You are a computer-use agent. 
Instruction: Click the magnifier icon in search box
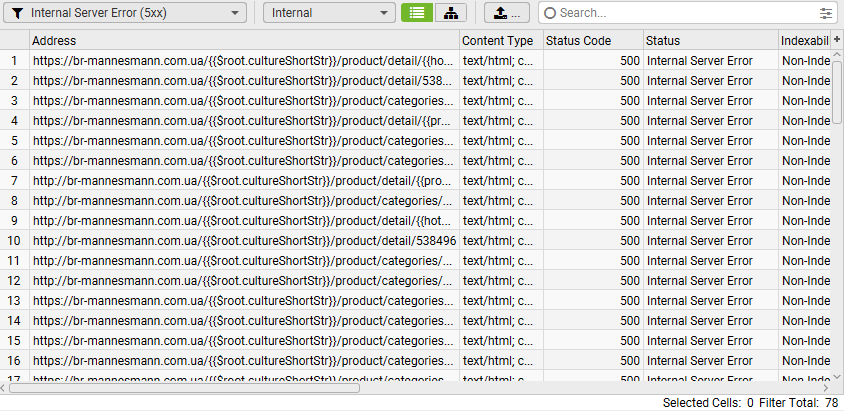550,13
